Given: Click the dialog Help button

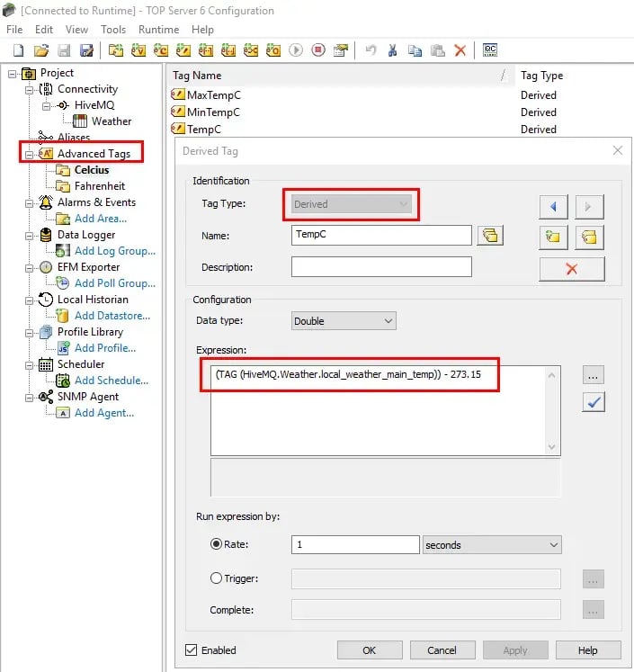Looking at the screenshot, I should tap(588, 650).
